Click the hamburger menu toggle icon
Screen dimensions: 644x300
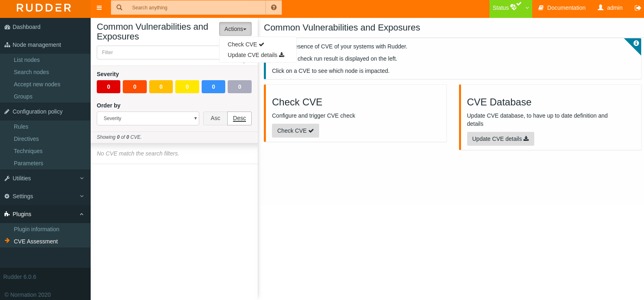tap(99, 8)
